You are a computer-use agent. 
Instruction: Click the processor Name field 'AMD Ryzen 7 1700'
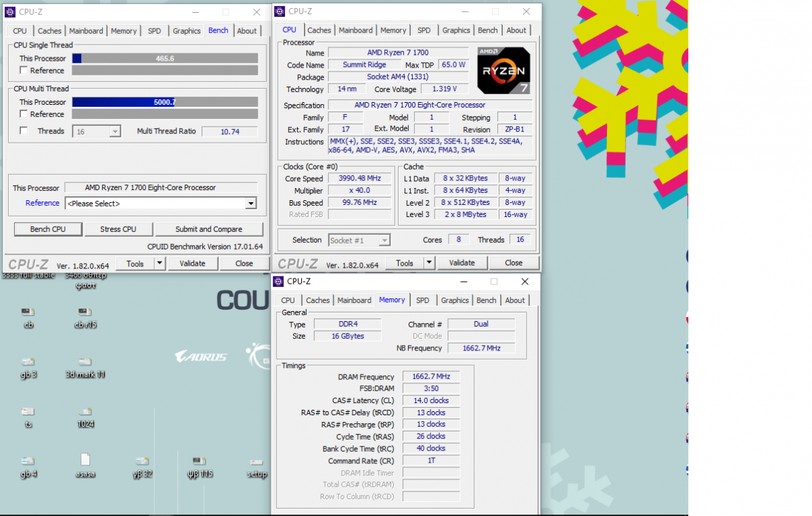point(398,53)
